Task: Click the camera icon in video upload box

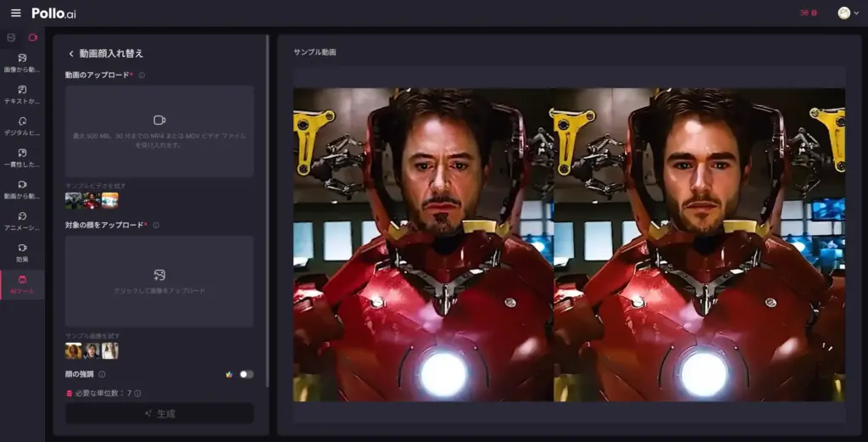Action: [159, 120]
